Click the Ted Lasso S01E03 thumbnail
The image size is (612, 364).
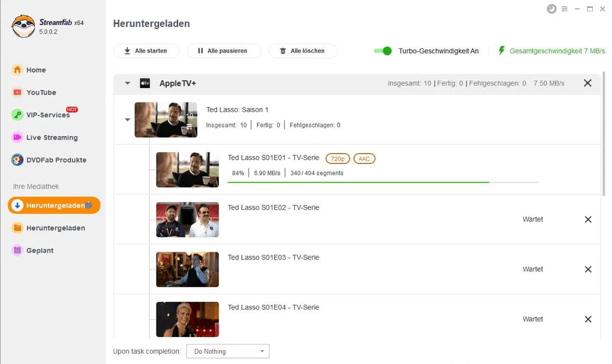click(187, 270)
